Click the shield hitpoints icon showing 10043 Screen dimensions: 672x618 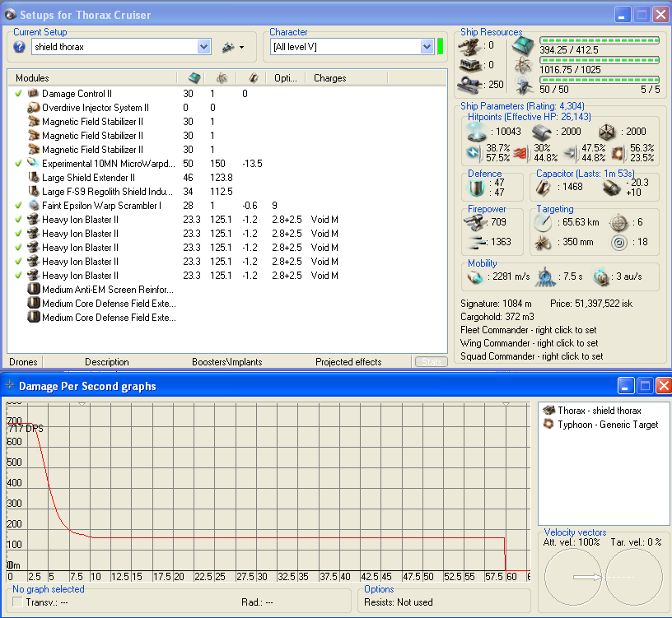pyautogui.click(x=477, y=132)
